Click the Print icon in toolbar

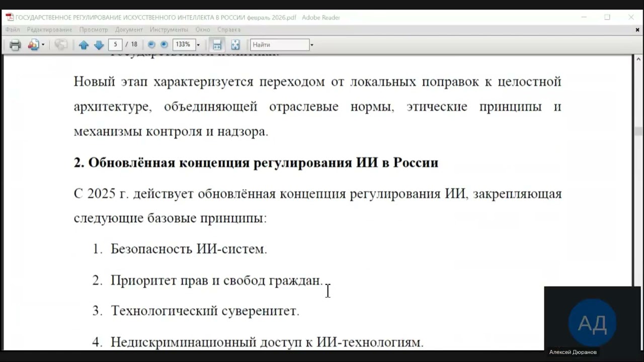point(15,45)
